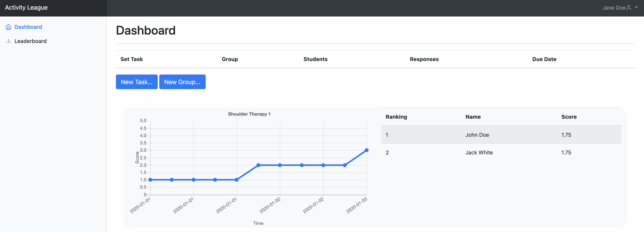Screen dimensions: 644x232
Task: Select the Jack White name cell
Action: (x=479, y=153)
